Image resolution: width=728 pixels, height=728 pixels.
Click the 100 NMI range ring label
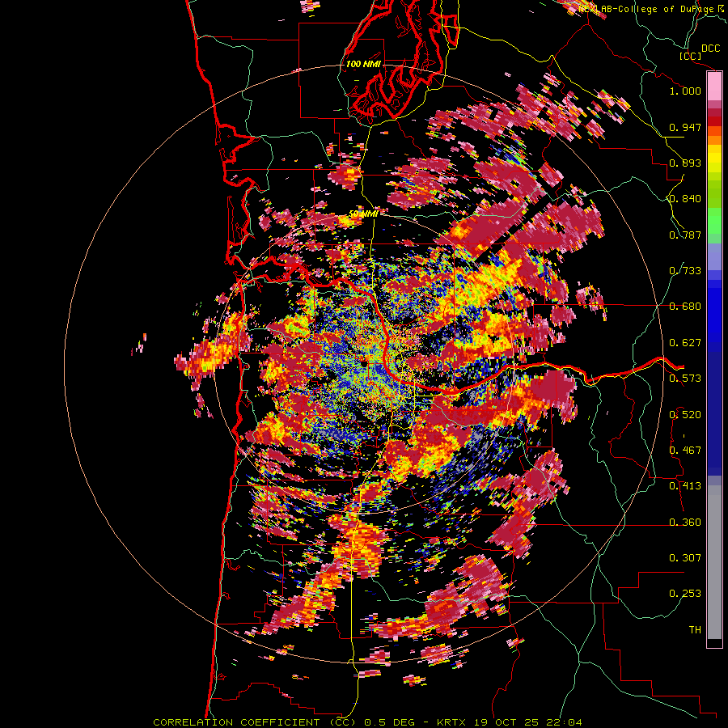[362, 64]
